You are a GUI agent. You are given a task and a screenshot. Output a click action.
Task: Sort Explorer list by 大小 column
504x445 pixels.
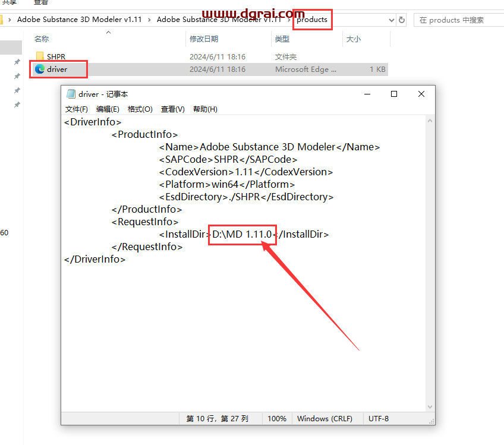pyautogui.click(x=353, y=39)
